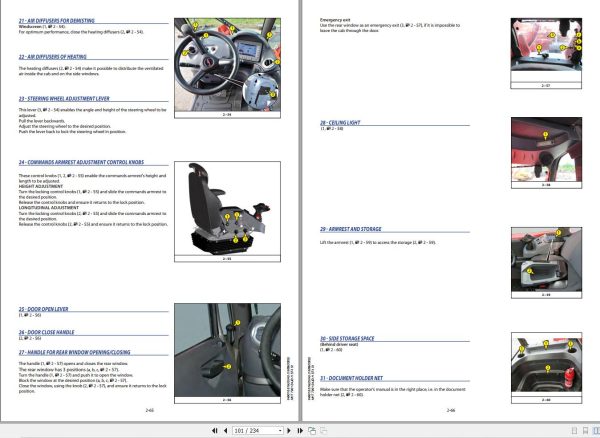600x438 pixels.
Task: Click the 'HEIGHT ADJUSTMENT' subheading
Action: point(41,186)
